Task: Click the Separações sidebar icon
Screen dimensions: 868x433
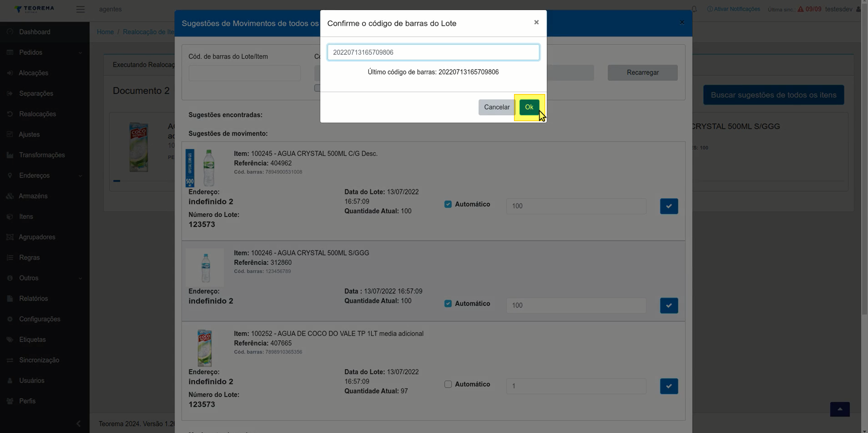Action: [10, 94]
